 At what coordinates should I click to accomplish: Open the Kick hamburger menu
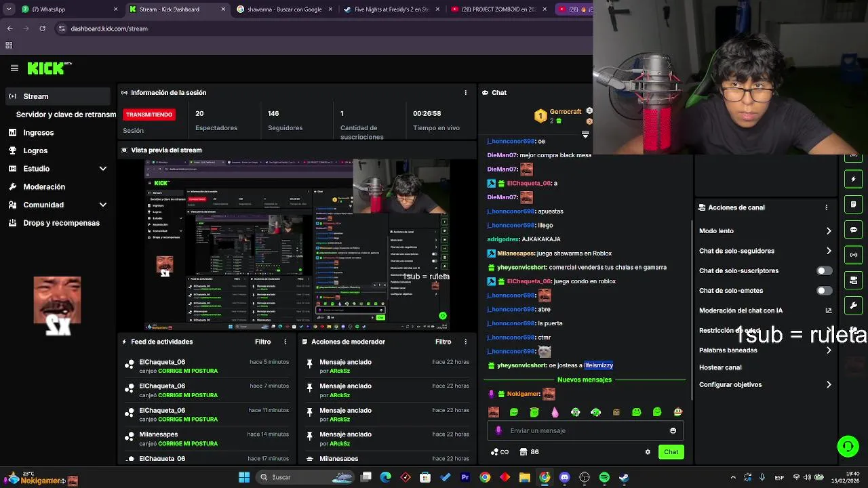tap(14, 68)
